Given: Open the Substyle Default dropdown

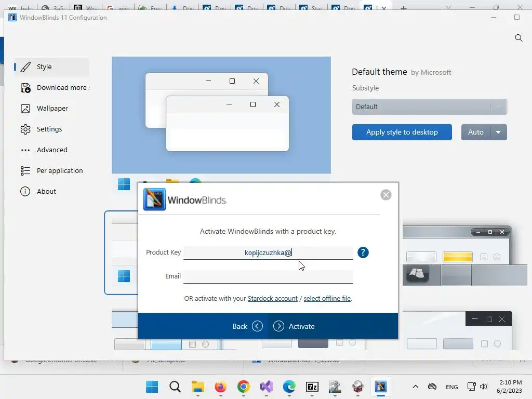Looking at the screenshot, I should click(430, 107).
